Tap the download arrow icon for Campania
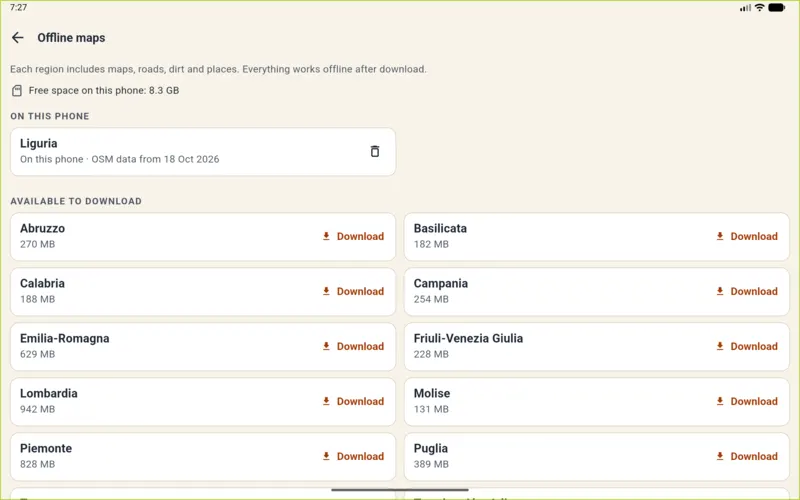Viewport: 800px width, 500px height. coord(720,291)
